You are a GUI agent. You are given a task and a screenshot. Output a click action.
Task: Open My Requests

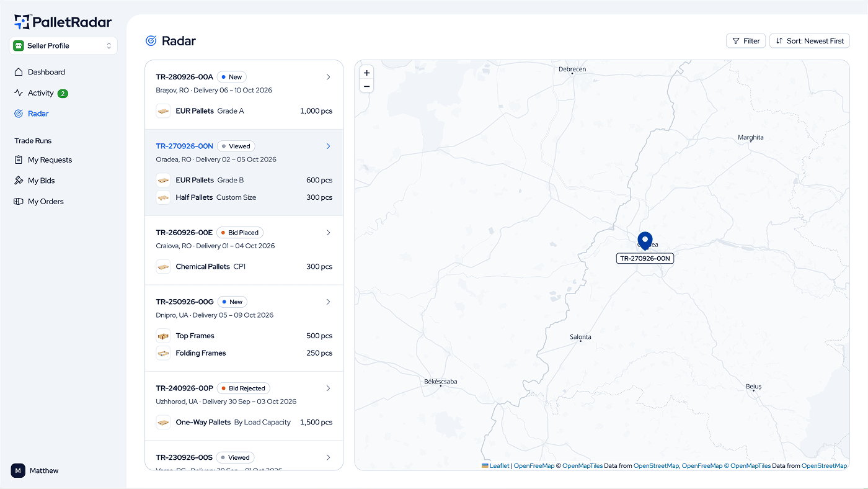click(x=43, y=160)
